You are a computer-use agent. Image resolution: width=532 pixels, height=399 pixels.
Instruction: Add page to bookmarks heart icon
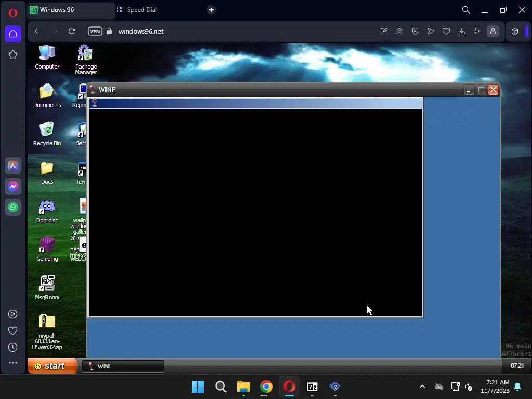pyautogui.click(x=446, y=31)
